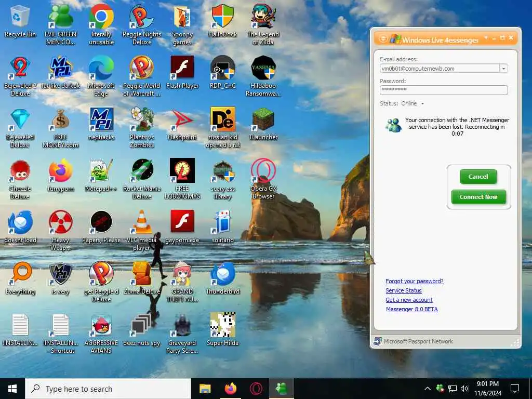Follow the Forgot your password link
532x399 pixels.
coord(414,281)
